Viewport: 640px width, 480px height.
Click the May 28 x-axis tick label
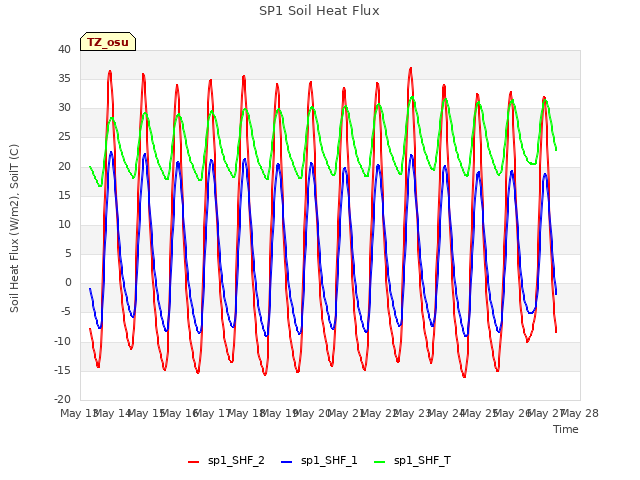click(x=580, y=413)
